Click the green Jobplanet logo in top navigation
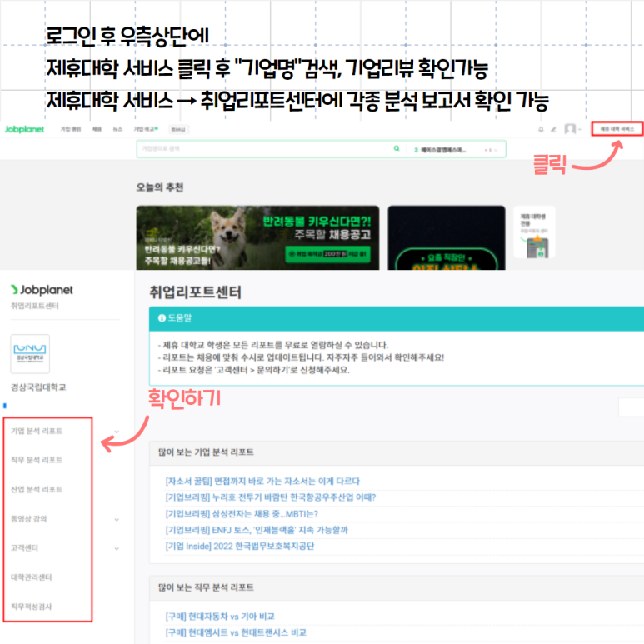Viewport: 644px width, 644px height. tap(24, 129)
